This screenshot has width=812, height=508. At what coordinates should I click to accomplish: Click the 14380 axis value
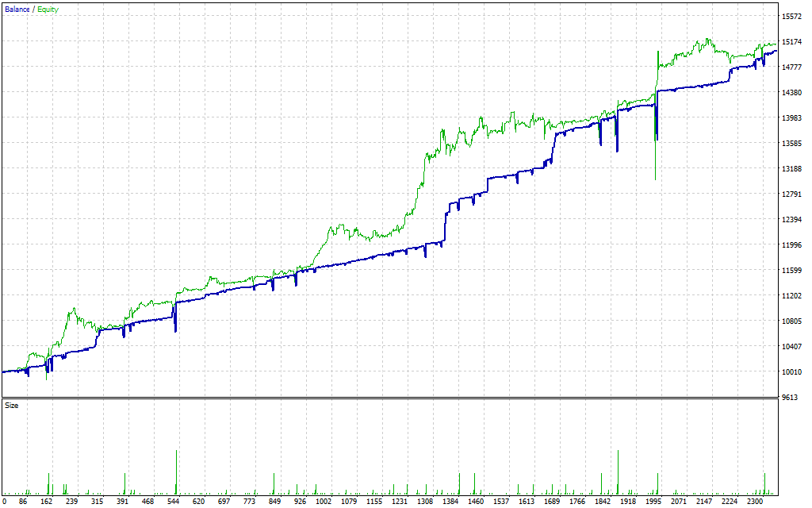[791, 93]
